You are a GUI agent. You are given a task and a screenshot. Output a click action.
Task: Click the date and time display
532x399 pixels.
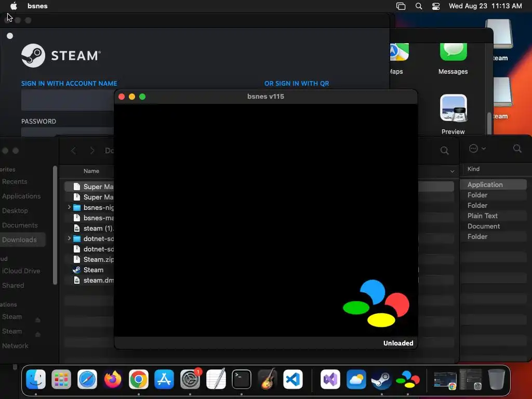point(485,6)
